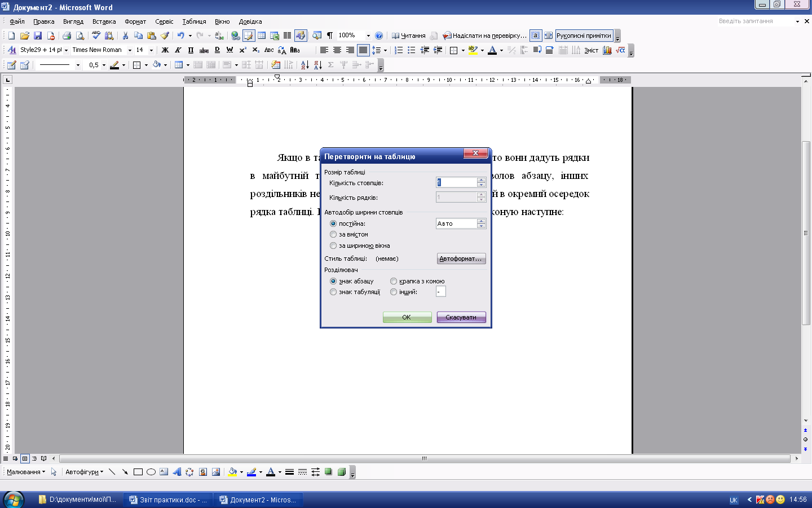Click the font color A button
This screenshot has width=812, height=508.
492,50
